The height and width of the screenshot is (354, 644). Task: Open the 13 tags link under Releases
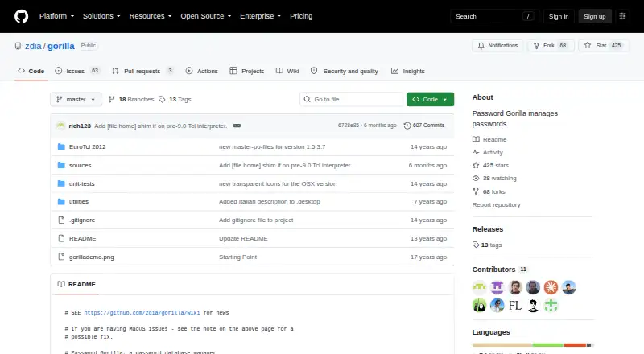tap(487, 245)
